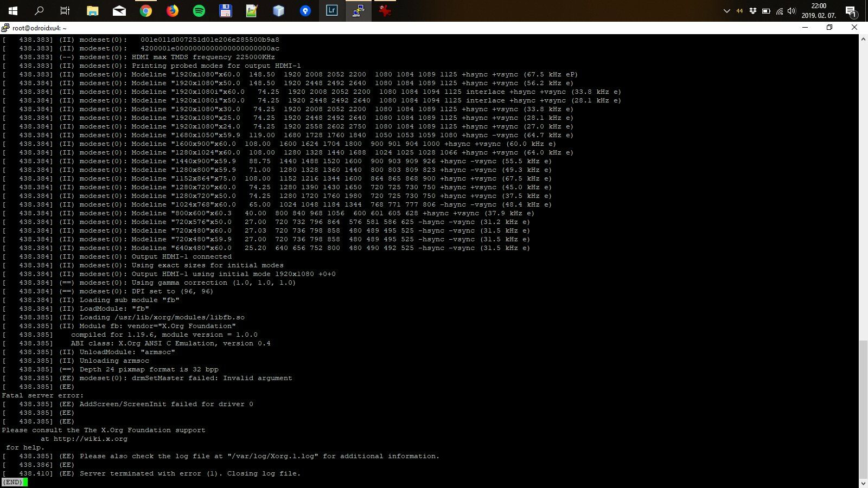The height and width of the screenshot is (488, 868).
Task: Click "AddScreen/ScreenInit failed for driver 0" line
Action: [167, 404]
